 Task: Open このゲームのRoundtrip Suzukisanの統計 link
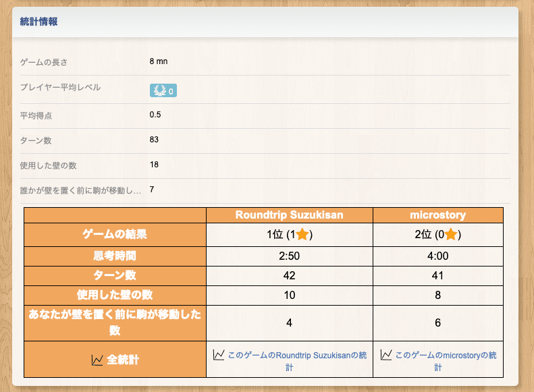coord(297,361)
